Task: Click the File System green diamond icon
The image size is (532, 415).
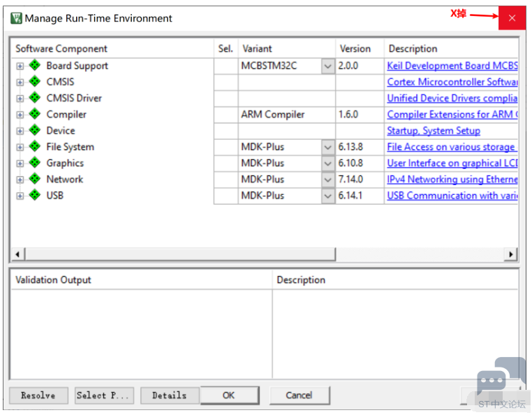Action: coord(35,147)
